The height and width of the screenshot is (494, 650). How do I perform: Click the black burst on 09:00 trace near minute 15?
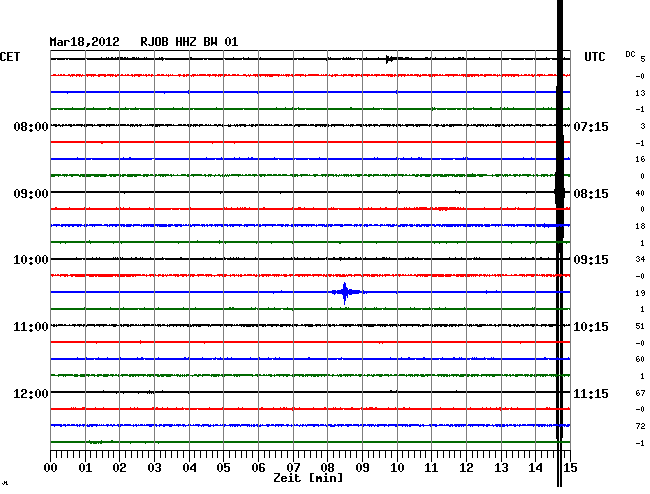[x=559, y=193]
